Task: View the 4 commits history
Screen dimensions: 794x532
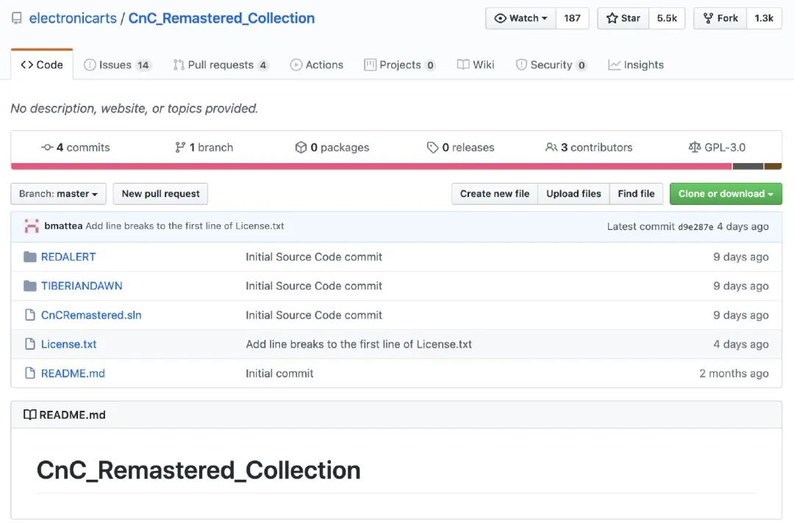Action: coord(76,147)
